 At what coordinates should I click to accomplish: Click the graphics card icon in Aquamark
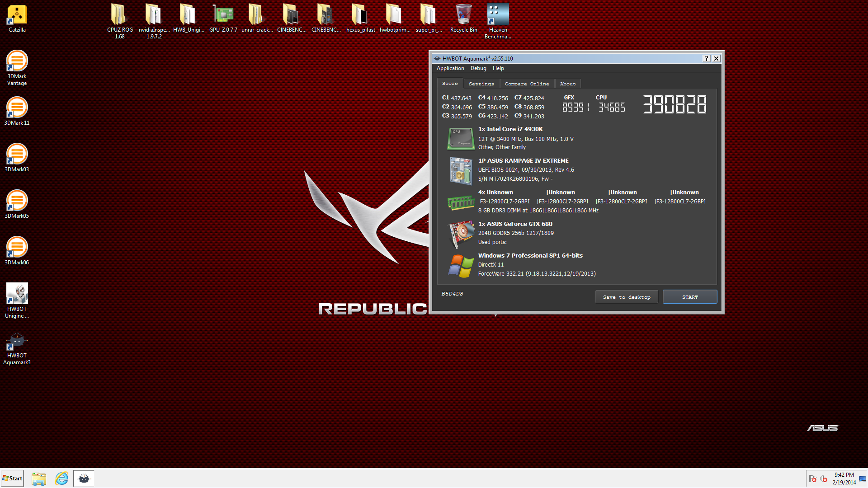[461, 234]
